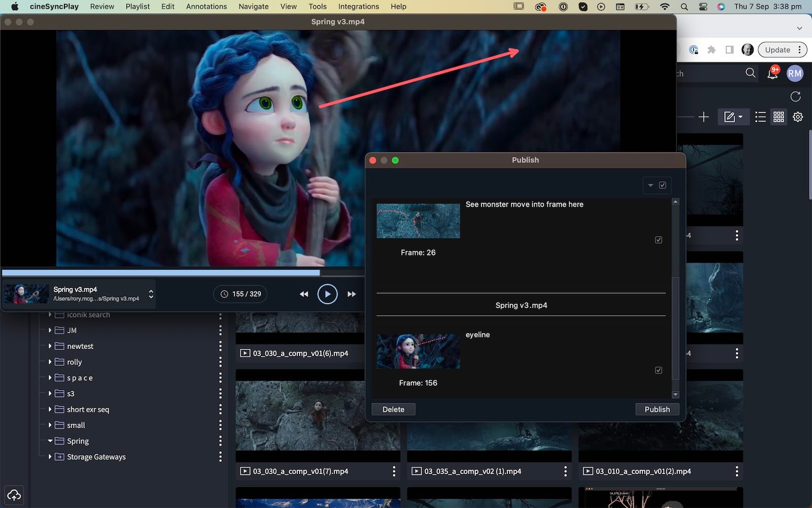Open options for 03_010_a_comp_v01(2).mp4
This screenshot has height=508, width=812.
pos(737,471)
